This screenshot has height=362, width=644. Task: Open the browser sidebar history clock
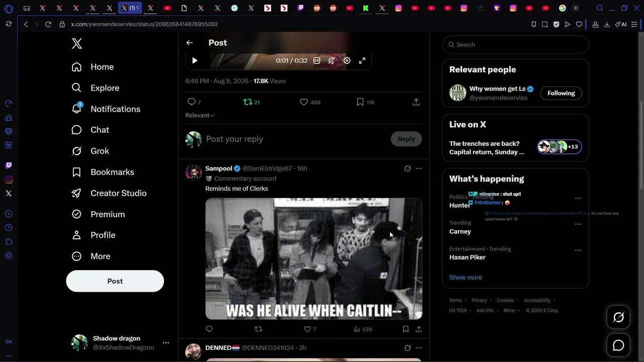9,227
